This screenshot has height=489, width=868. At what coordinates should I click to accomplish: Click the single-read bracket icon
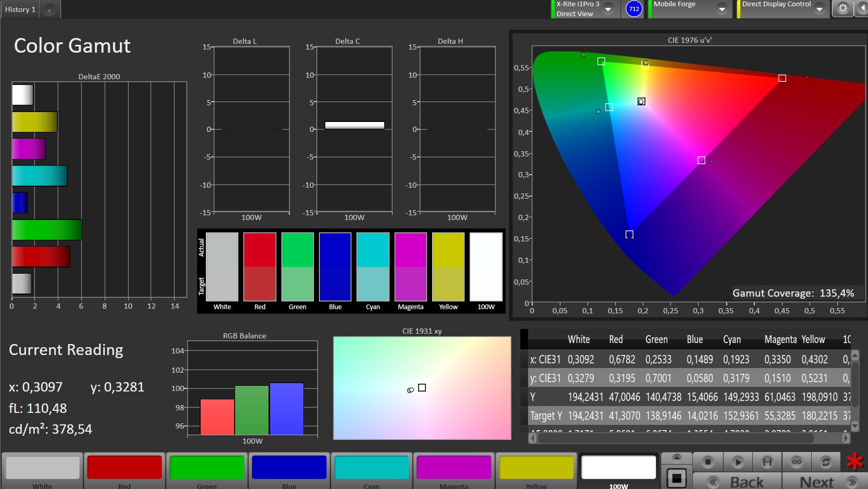[x=767, y=462]
